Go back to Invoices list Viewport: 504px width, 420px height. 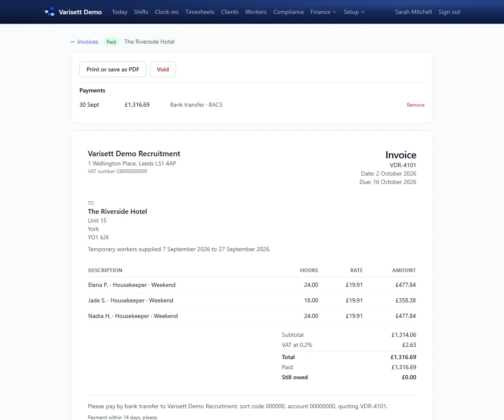point(84,42)
